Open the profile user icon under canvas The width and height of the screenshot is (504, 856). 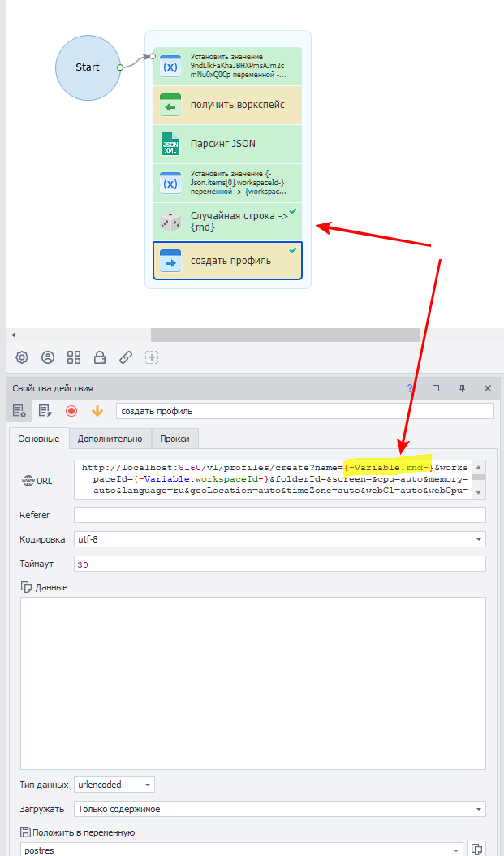tap(48, 357)
